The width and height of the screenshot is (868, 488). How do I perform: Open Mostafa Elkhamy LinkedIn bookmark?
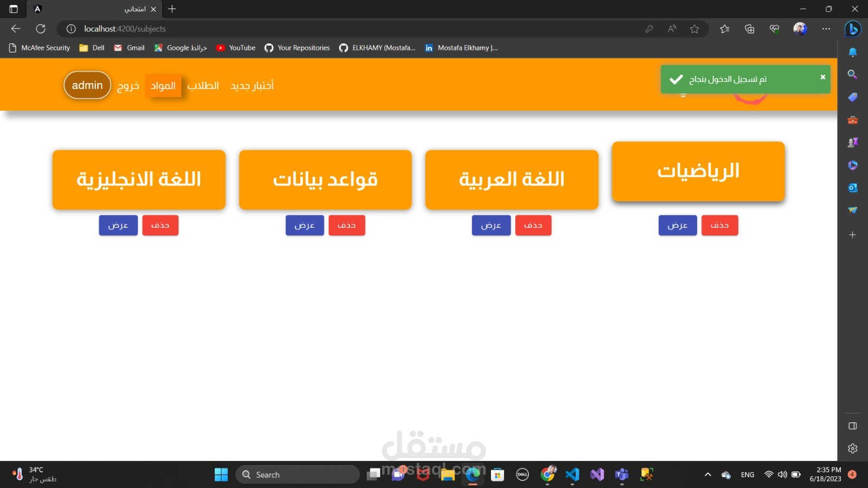click(461, 48)
